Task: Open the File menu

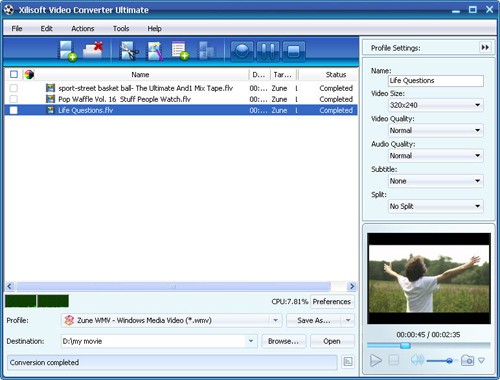Action: [x=17, y=28]
